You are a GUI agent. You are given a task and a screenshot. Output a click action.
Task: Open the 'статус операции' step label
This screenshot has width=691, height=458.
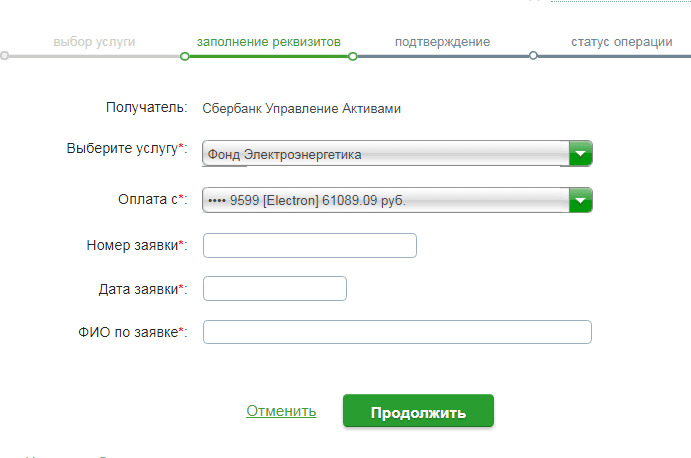point(621,42)
